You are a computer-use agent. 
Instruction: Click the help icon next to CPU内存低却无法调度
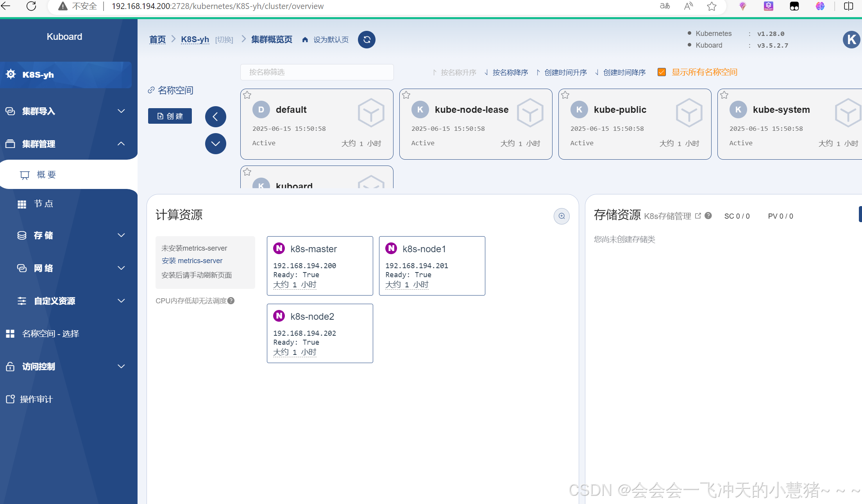click(231, 301)
